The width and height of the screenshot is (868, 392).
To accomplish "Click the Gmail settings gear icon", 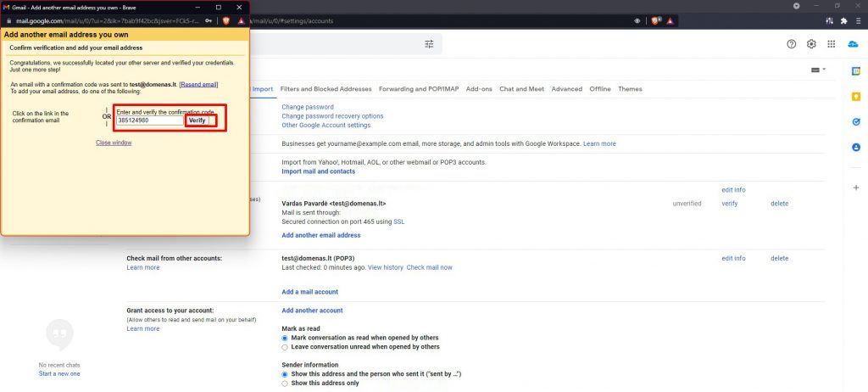I will tap(811, 44).
